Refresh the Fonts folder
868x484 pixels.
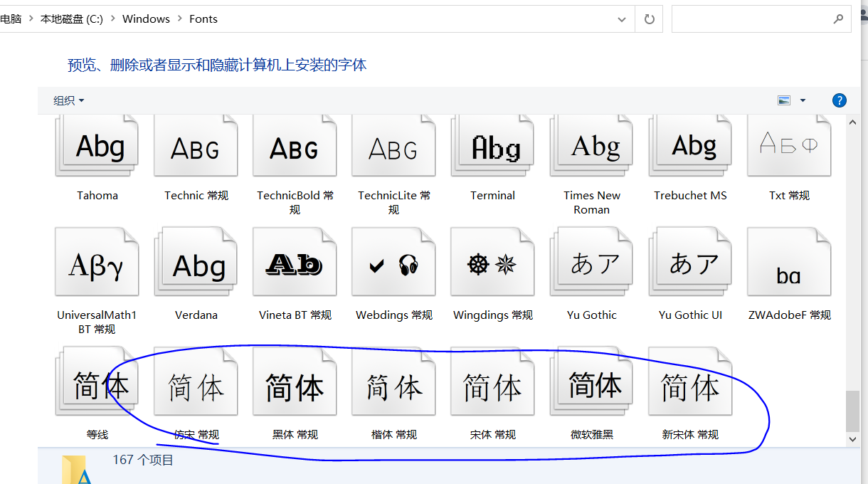[x=649, y=19]
